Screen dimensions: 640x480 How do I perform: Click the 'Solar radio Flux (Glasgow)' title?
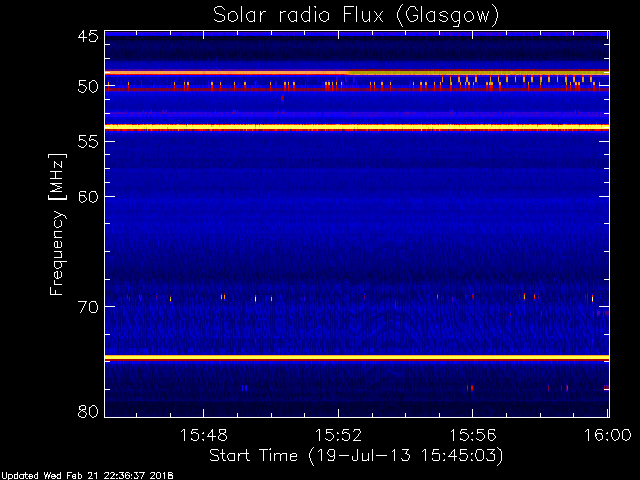pyautogui.click(x=356, y=16)
